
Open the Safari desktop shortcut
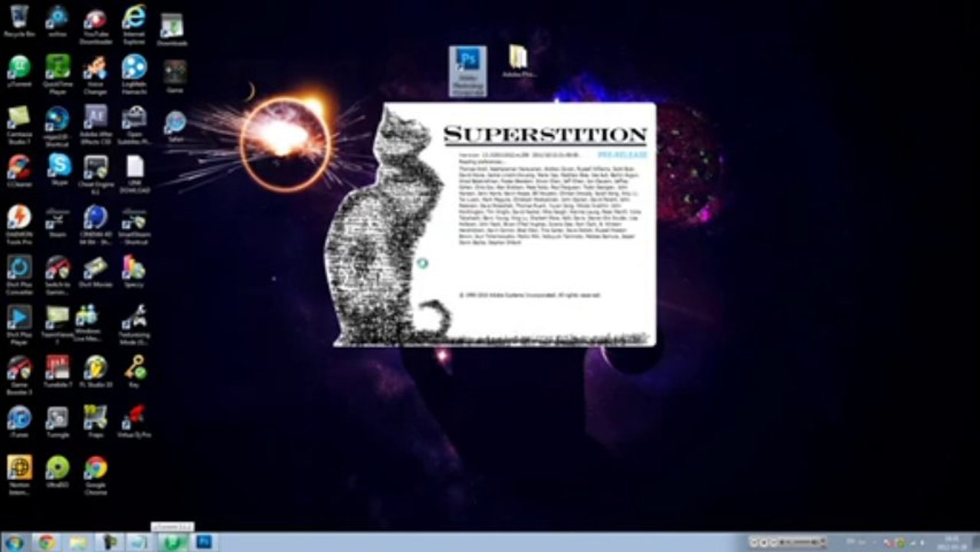point(175,124)
